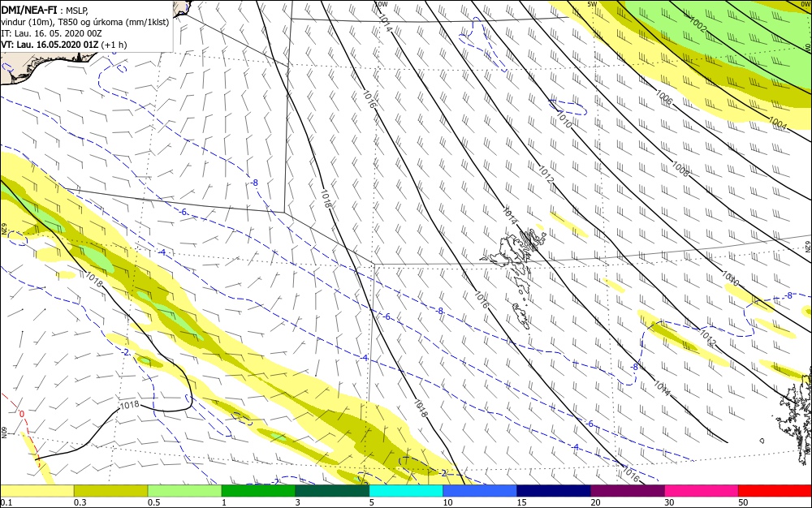The width and height of the screenshot is (812, 508).
Task: Click the legend value 0.5
Action: [153, 502]
